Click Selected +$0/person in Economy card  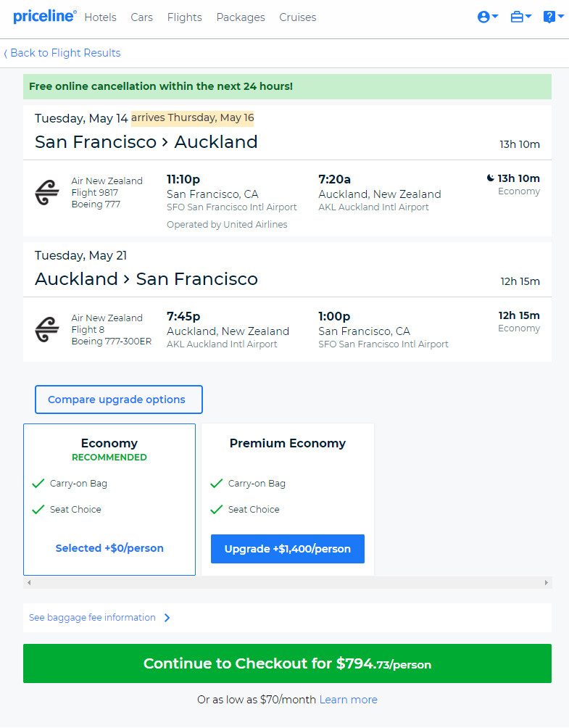click(x=109, y=548)
